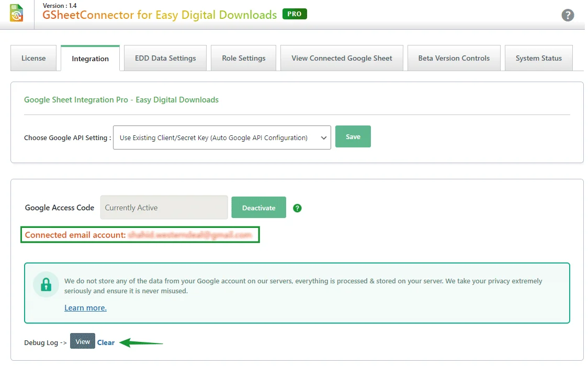Image resolution: width=588 pixels, height=367 pixels.
Task: Go to View Connected Google Sheet tab
Action: tap(342, 58)
